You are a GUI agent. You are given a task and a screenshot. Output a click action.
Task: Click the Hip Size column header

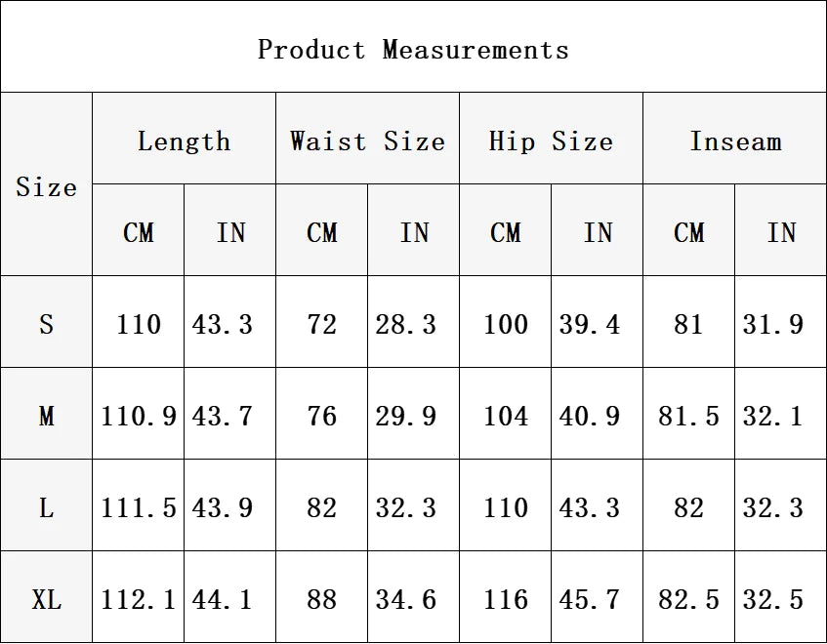(551, 139)
